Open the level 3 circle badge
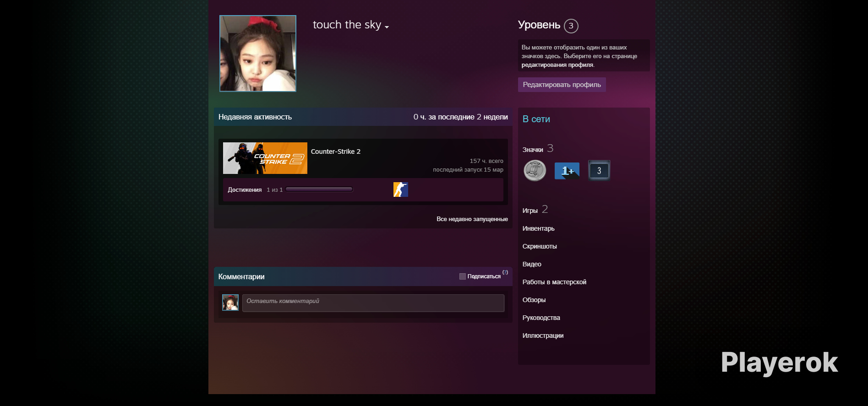This screenshot has height=406, width=868. 571,26
